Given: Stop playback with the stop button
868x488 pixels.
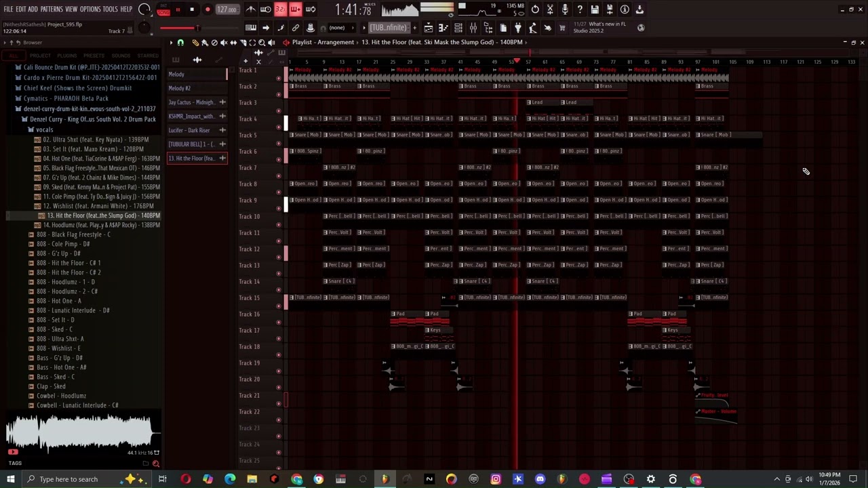Looking at the screenshot, I should click(192, 9).
